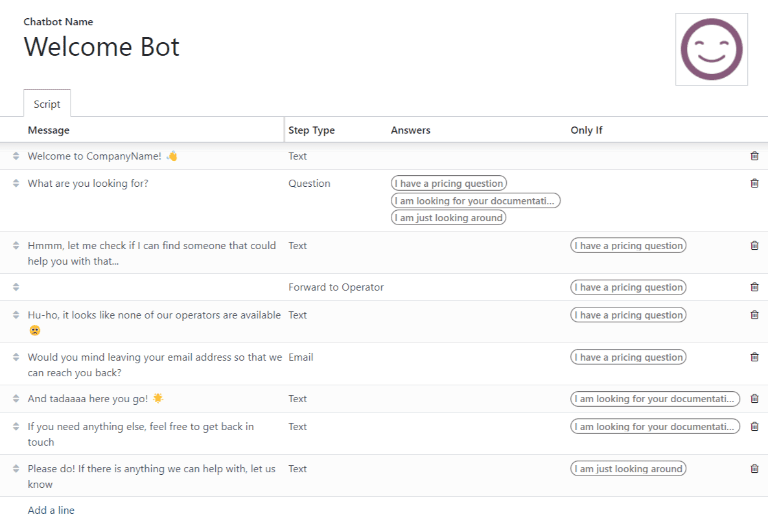Screen dimensions: 768x517
Task: Open Email step type cell
Action: [301, 357]
